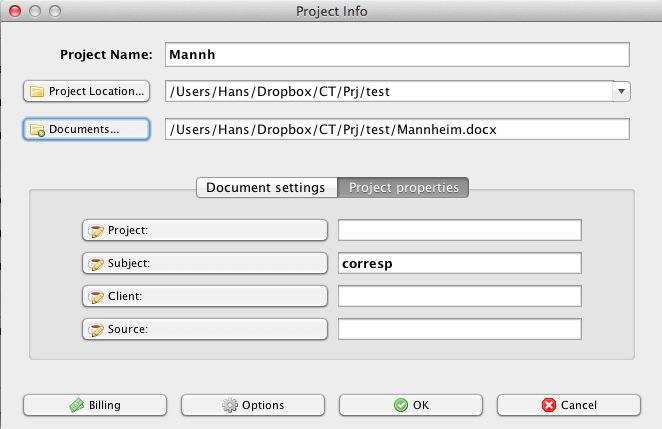The width and height of the screenshot is (662, 429).
Task: Click the pencil icon beside Client label
Action: [97, 297]
